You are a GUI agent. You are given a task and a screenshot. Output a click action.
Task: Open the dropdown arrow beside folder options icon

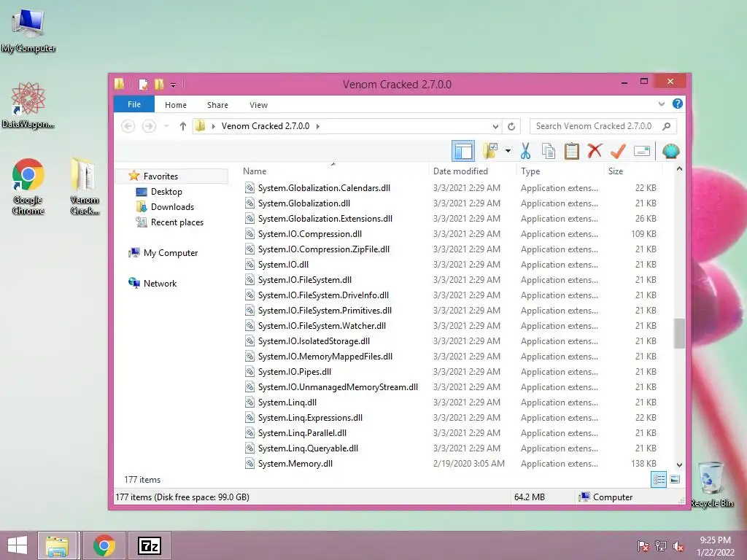(x=508, y=152)
